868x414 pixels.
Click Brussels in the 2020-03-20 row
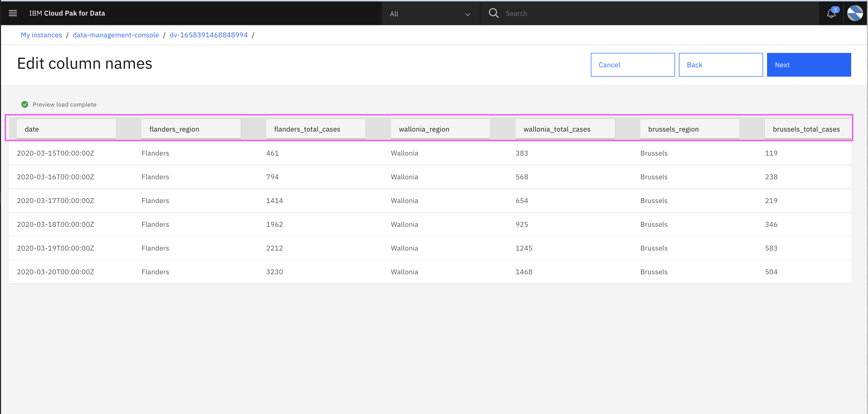654,272
